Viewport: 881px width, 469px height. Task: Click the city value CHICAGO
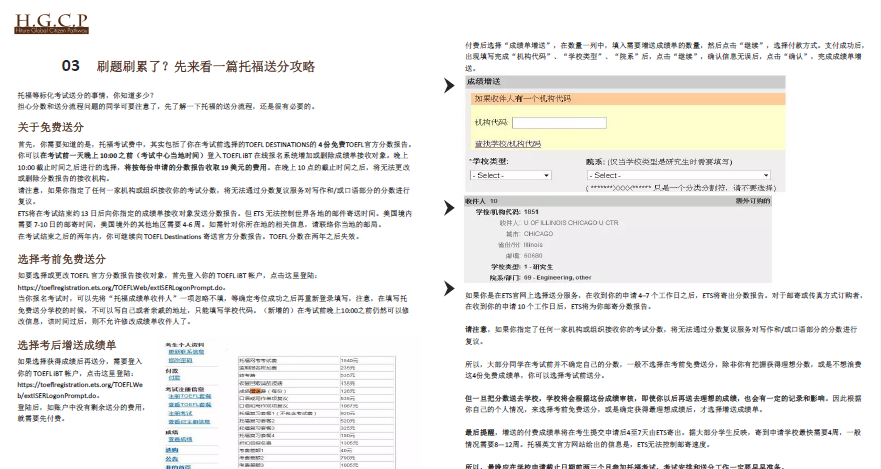(x=538, y=234)
